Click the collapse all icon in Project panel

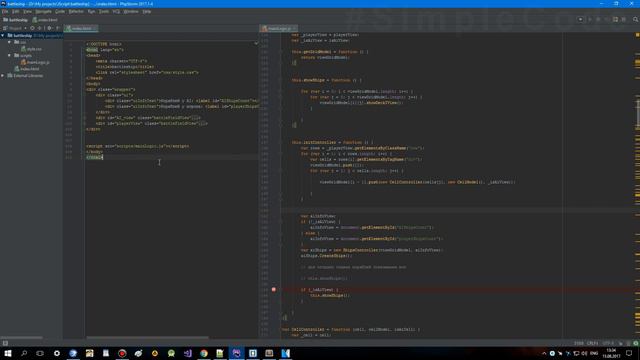pos(40,28)
